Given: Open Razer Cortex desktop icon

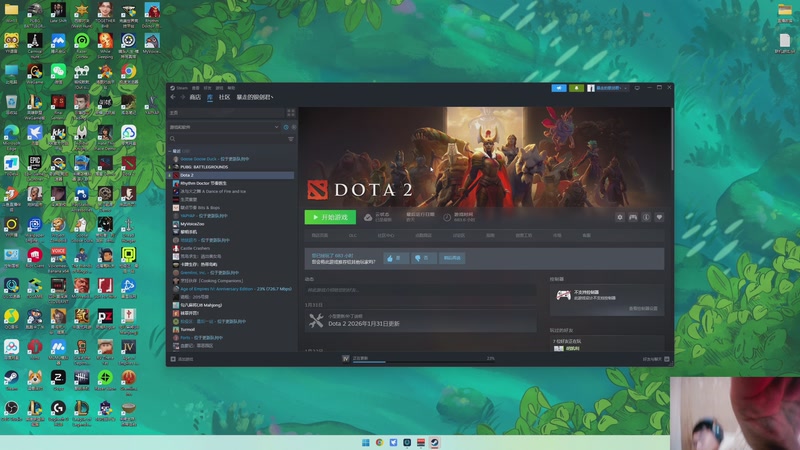Looking at the screenshot, I should pos(82,44).
